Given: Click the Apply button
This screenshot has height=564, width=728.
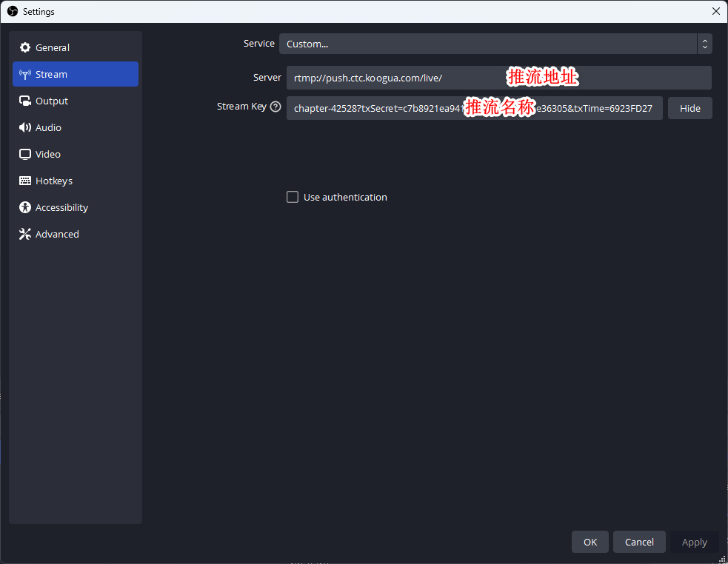Looking at the screenshot, I should [x=694, y=542].
